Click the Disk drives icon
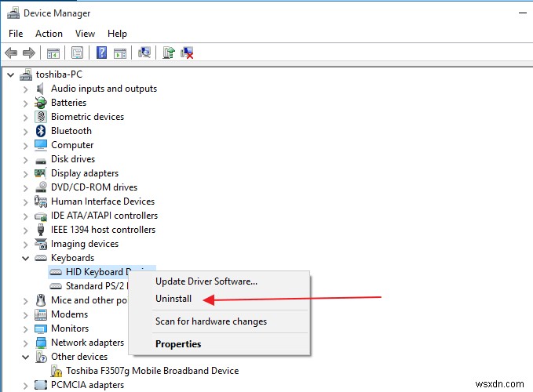The image size is (533, 392). (x=41, y=161)
